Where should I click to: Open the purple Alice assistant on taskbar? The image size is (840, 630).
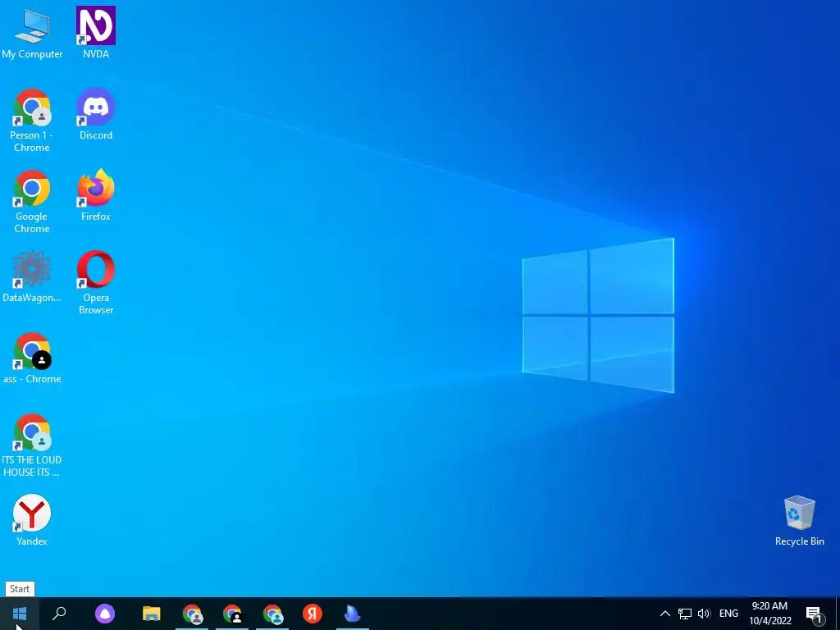coord(105,614)
